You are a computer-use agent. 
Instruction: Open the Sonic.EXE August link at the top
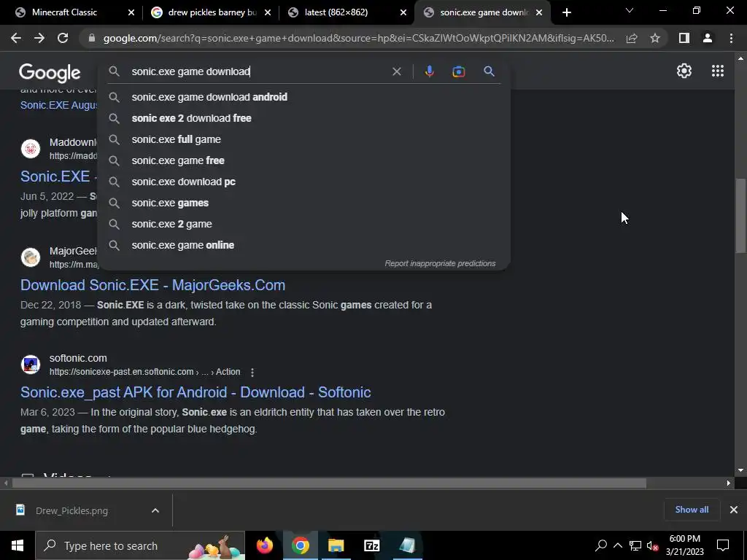tap(58, 105)
